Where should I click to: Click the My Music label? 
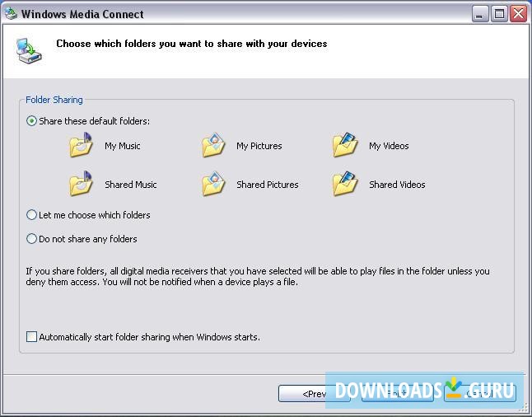click(x=123, y=146)
